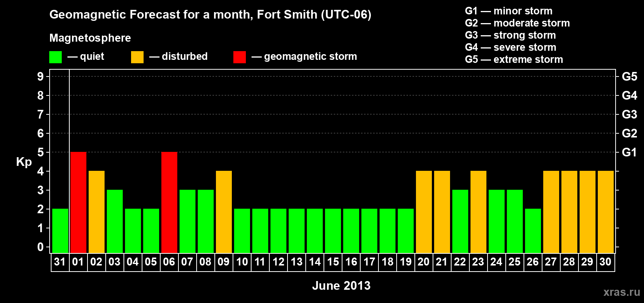Click the 'June 2013' month label
The image size is (644, 303).
pyautogui.click(x=341, y=286)
